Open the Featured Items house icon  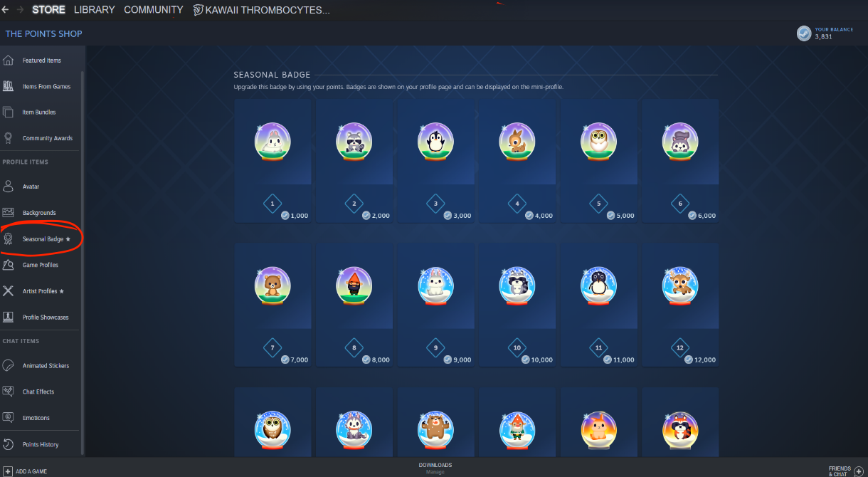tap(9, 61)
